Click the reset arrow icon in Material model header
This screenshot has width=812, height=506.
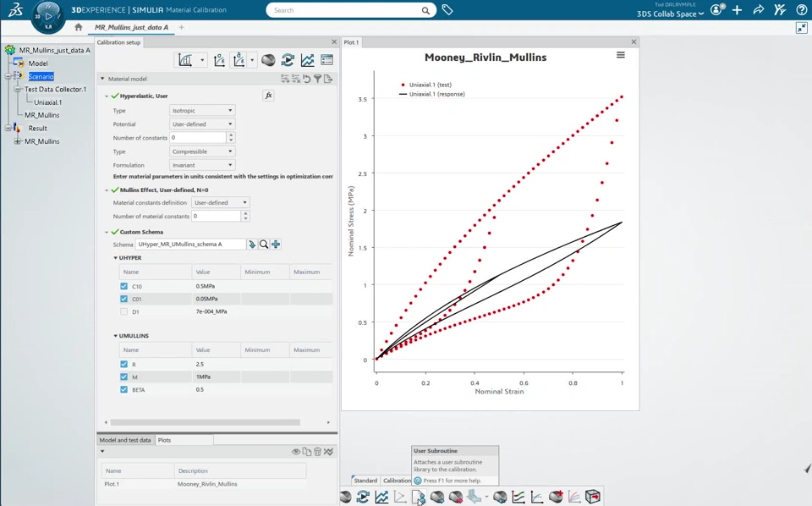[306, 79]
